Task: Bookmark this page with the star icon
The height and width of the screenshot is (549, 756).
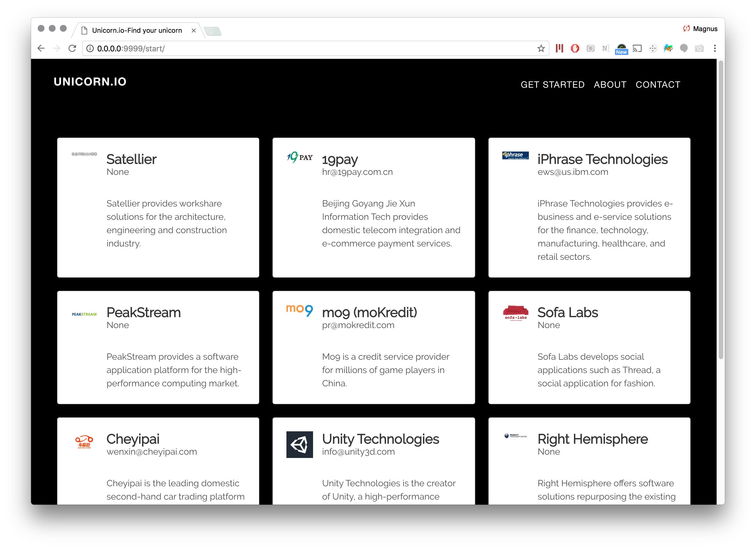Action: [541, 49]
